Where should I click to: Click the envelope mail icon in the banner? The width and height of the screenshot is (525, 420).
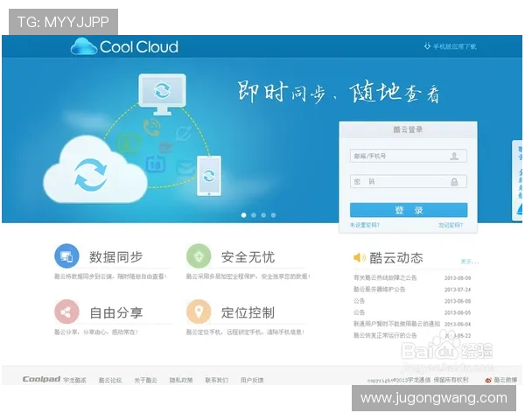[x=185, y=167]
